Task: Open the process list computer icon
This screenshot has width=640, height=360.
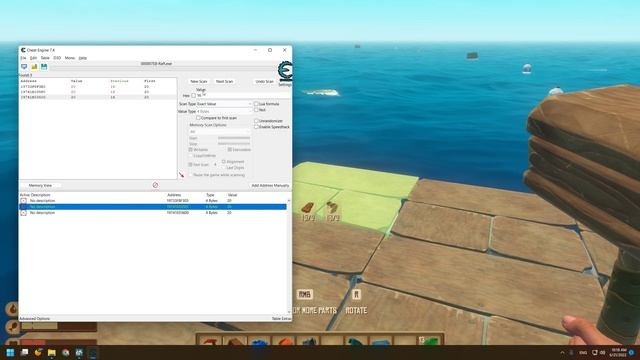Action: pos(24,67)
